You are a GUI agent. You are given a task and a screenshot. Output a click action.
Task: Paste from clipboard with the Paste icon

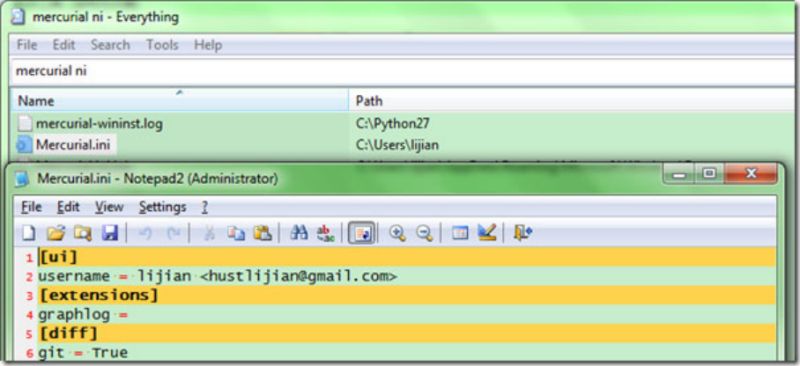pyautogui.click(x=262, y=233)
